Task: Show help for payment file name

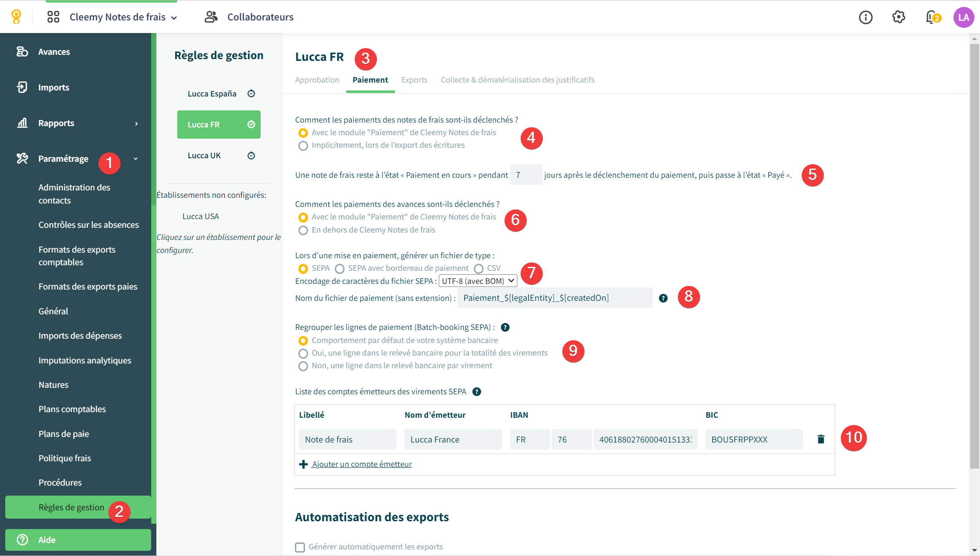Action: [x=663, y=298]
